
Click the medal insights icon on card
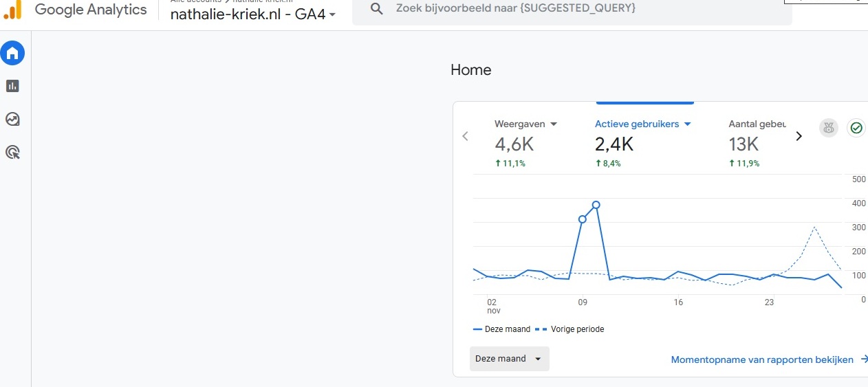[829, 128]
